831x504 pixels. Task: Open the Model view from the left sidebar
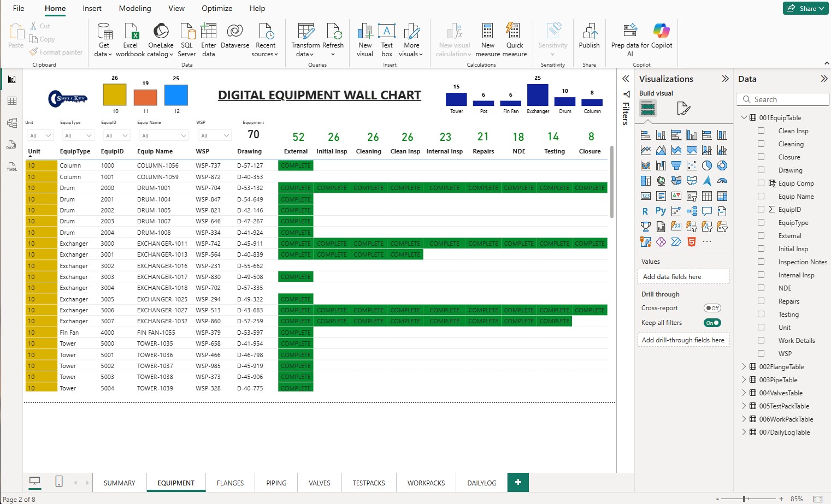tap(11, 122)
